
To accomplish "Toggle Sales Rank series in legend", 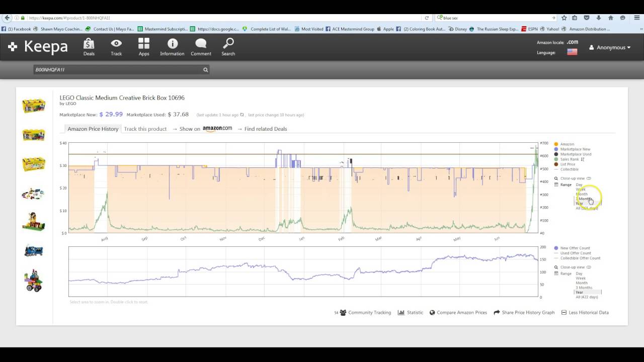I will (x=567, y=159).
